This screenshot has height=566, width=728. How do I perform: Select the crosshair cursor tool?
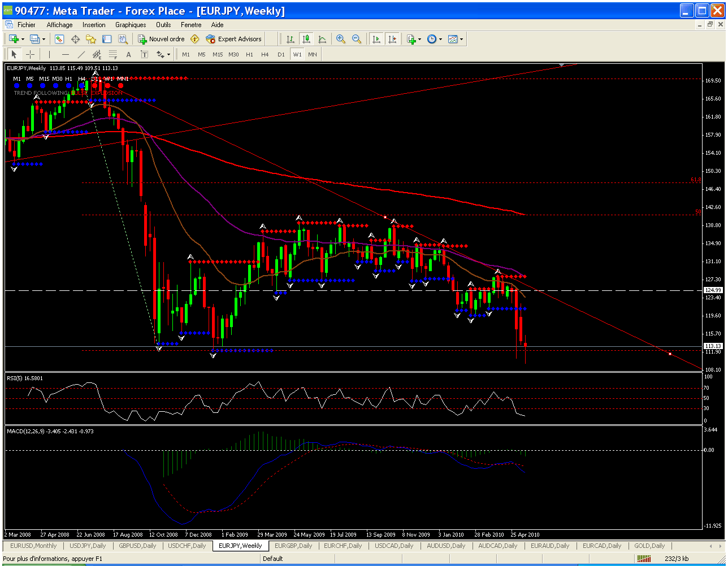coord(30,54)
